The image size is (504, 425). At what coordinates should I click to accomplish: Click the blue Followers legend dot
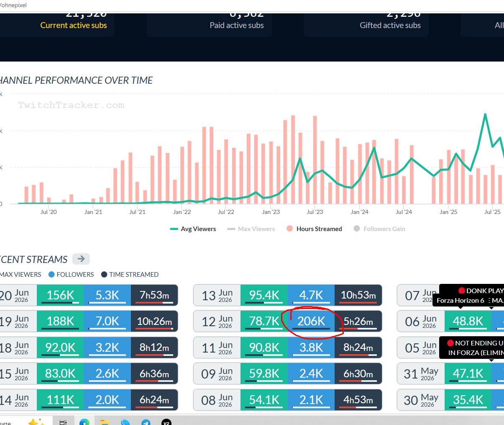point(51,275)
